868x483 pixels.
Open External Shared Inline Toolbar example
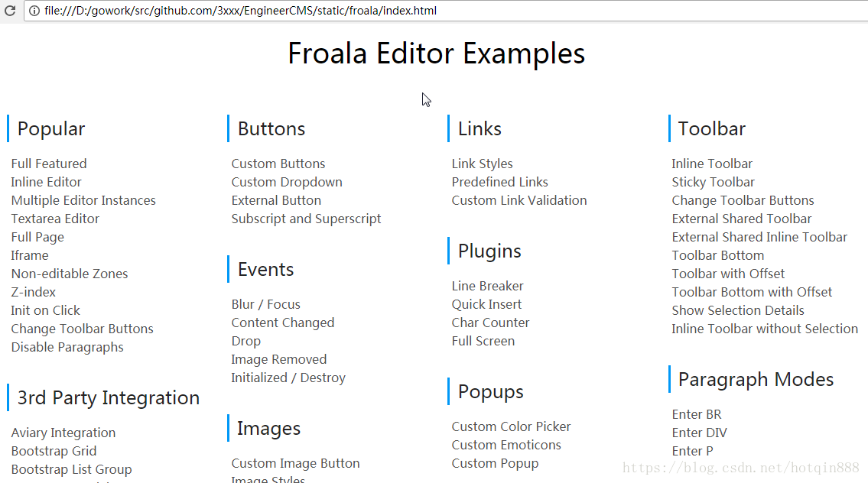(x=759, y=237)
